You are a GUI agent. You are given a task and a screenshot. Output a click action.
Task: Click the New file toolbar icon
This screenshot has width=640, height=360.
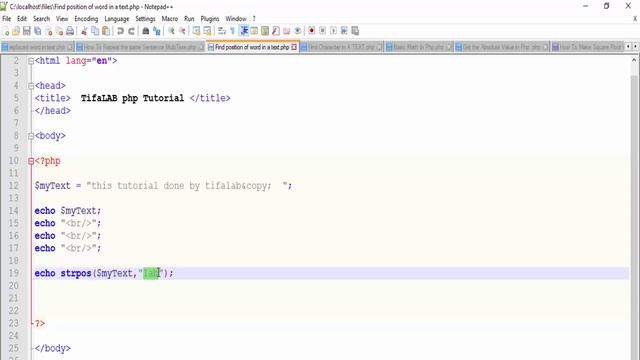(6, 31)
